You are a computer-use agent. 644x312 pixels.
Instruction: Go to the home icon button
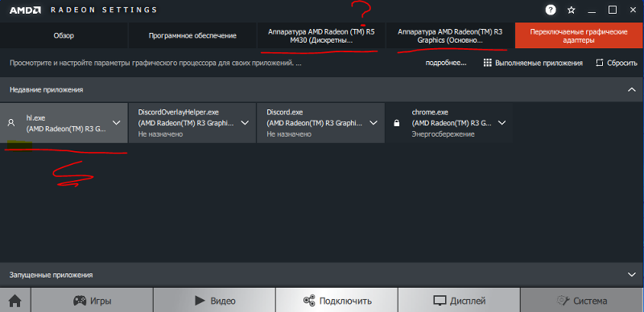coord(14,301)
